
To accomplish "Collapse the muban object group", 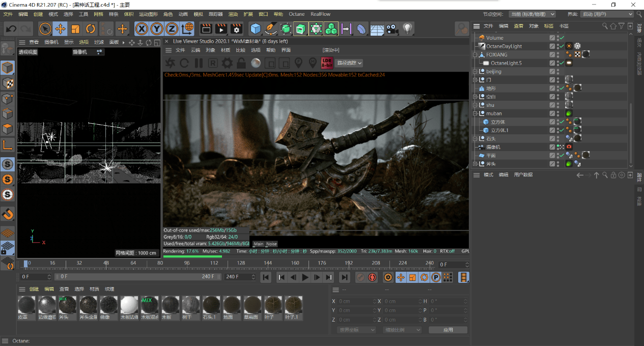I will (x=475, y=113).
